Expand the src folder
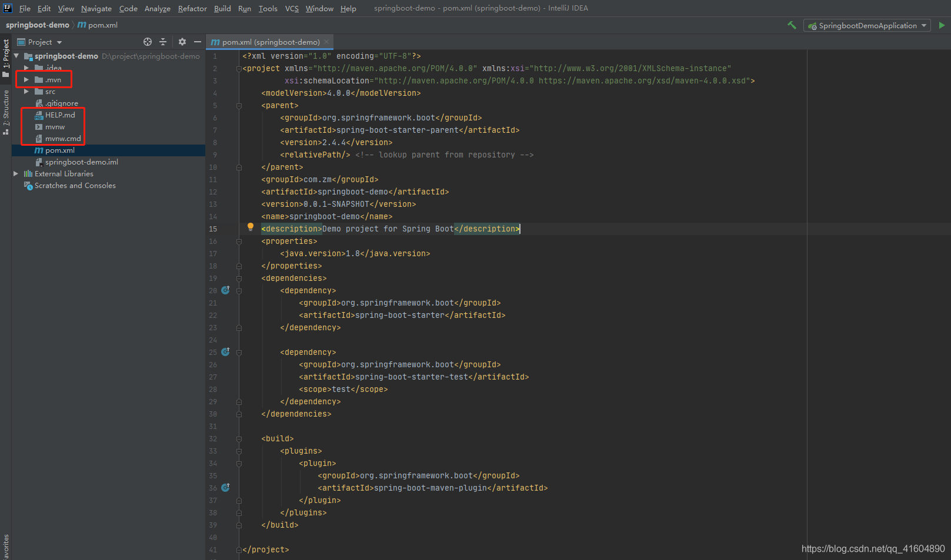This screenshot has width=951, height=560. coord(26,91)
